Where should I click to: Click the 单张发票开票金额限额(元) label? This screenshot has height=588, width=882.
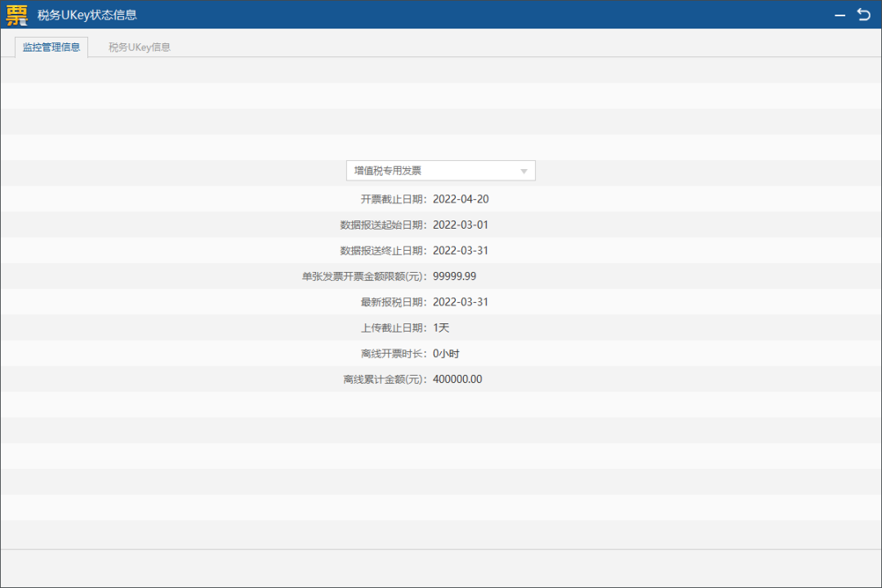point(364,276)
